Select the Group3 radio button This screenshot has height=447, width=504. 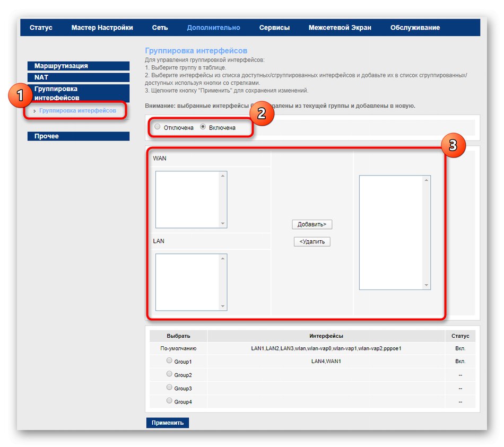pos(169,387)
